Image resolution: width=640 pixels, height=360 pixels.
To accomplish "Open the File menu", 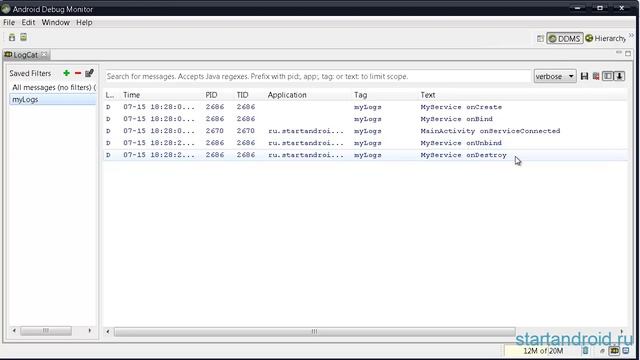I will (x=9, y=22).
